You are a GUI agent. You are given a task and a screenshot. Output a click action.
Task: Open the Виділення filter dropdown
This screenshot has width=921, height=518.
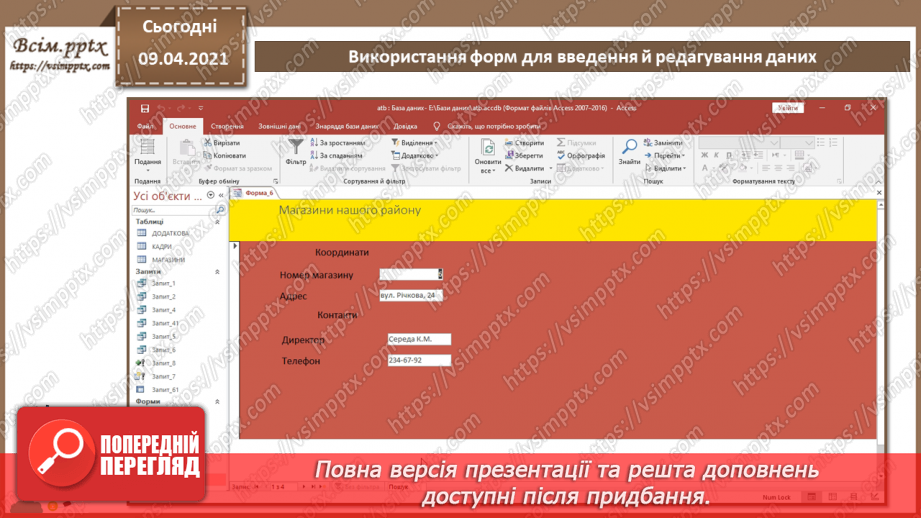(415, 143)
